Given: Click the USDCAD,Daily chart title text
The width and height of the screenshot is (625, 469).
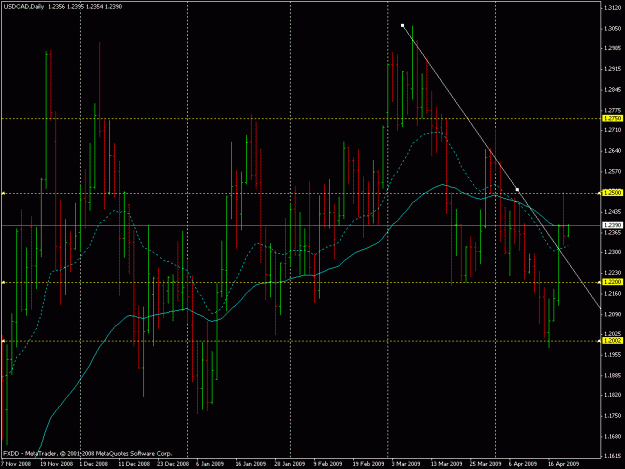Looking at the screenshot, I should pyautogui.click(x=24, y=6).
